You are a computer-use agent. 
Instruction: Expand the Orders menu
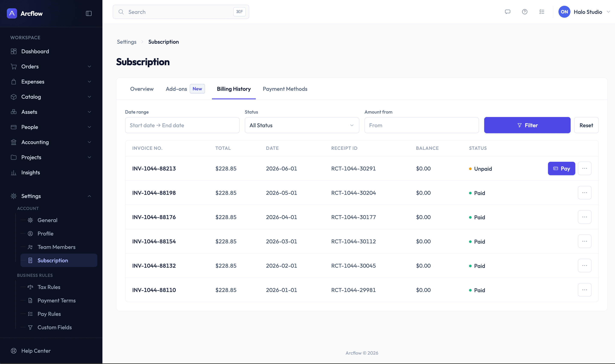coord(51,66)
